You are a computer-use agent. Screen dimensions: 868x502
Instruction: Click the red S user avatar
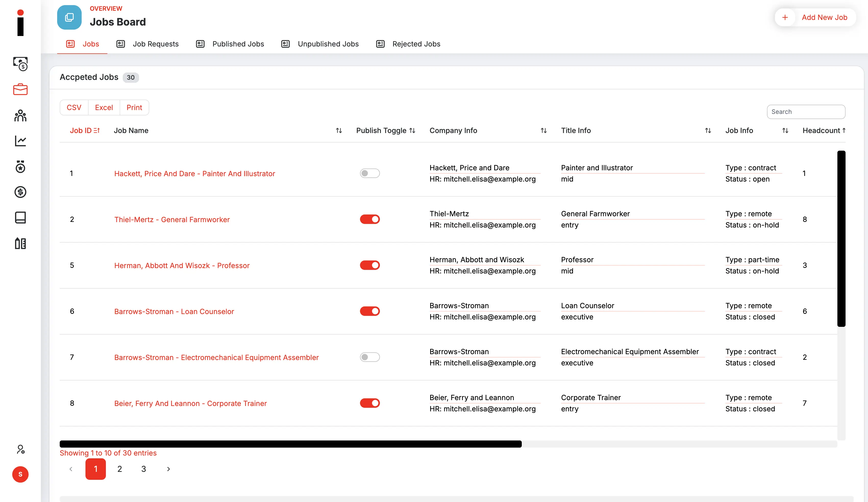(x=20, y=474)
